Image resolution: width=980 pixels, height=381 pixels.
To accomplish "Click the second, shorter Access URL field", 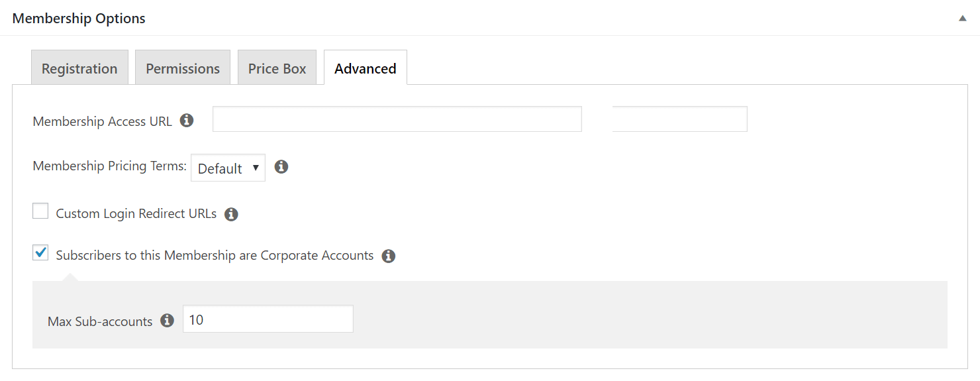I will (680, 119).
